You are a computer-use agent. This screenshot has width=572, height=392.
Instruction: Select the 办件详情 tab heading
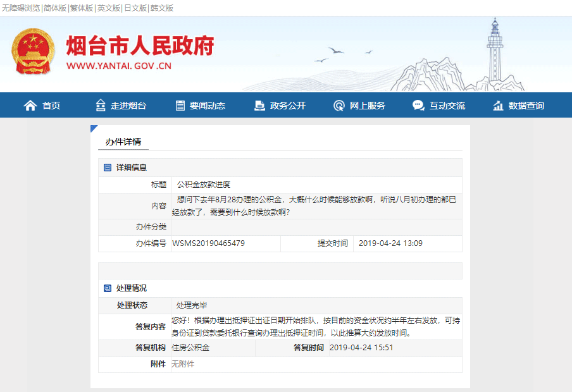[123, 142]
